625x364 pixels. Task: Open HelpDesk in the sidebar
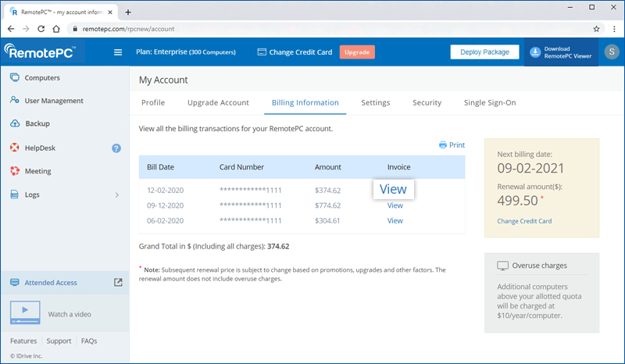[40, 148]
